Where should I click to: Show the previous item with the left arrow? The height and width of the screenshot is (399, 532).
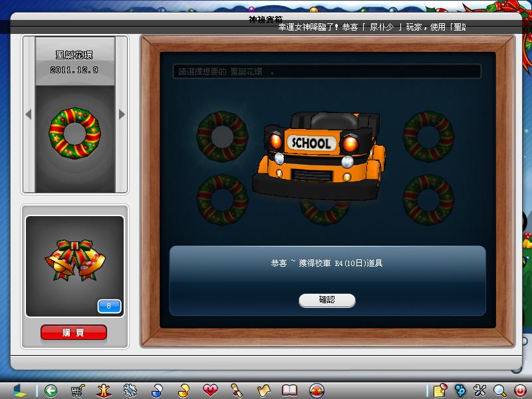(x=29, y=114)
